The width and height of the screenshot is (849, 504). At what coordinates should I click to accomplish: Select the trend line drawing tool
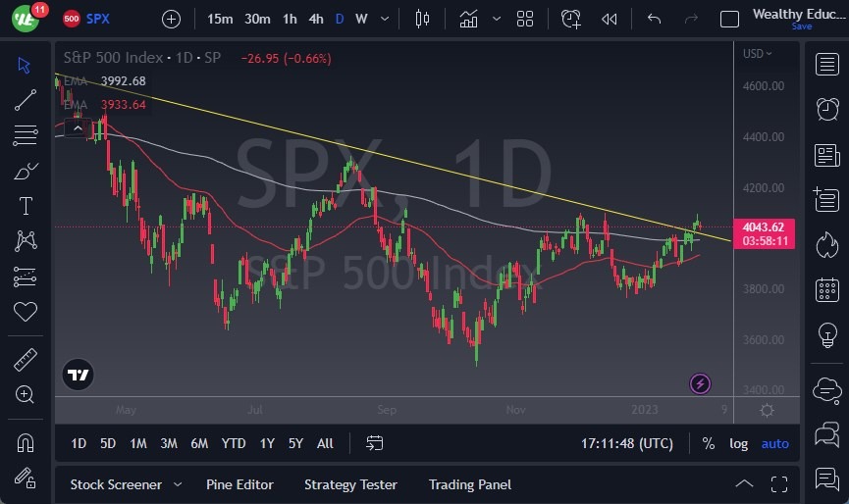[x=26, y=99]
